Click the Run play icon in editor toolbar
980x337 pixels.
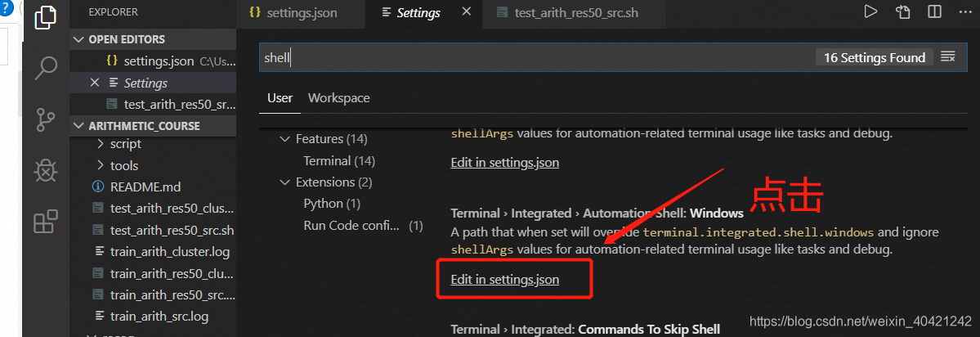click(870, 12)
